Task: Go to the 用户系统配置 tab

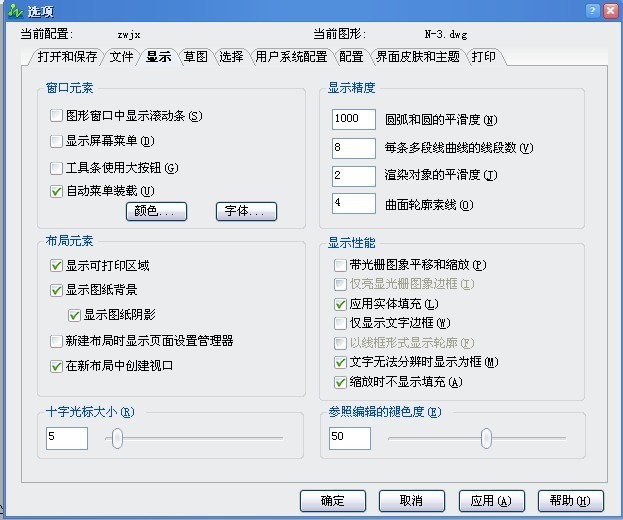Action: 291,57
